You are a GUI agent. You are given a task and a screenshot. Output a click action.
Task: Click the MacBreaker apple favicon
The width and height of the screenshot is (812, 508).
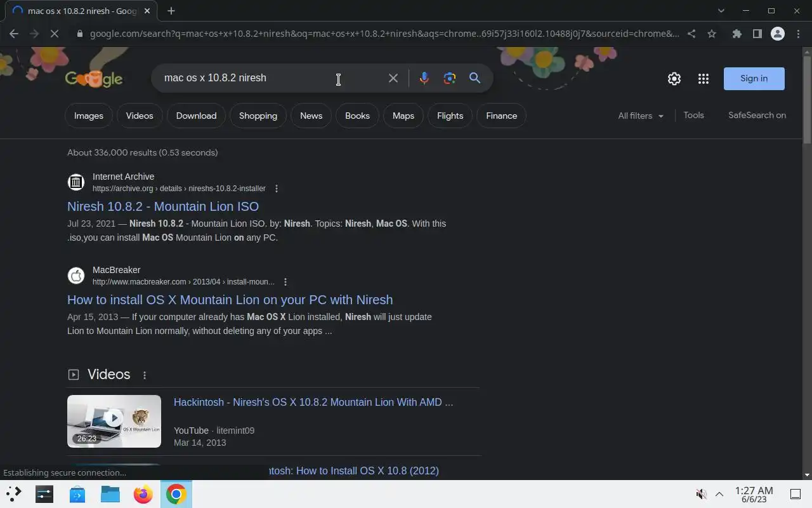pos(76,276)
